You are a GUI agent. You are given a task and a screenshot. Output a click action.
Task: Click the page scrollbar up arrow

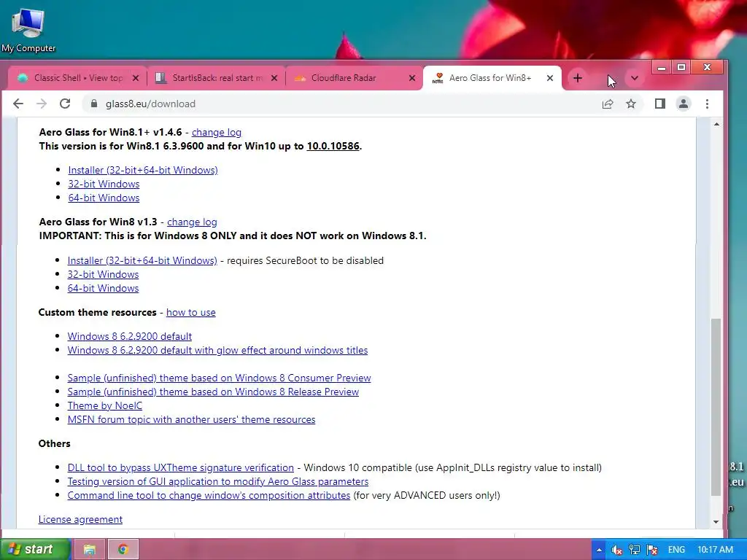click(x=716, y=124)
